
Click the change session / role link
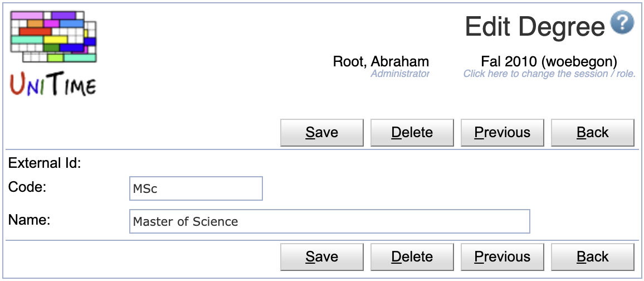(x=549, y=74)
